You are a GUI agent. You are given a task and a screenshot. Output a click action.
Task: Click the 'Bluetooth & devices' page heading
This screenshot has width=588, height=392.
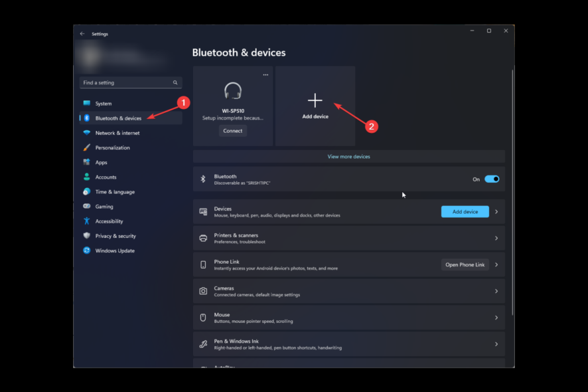point(239,52)
